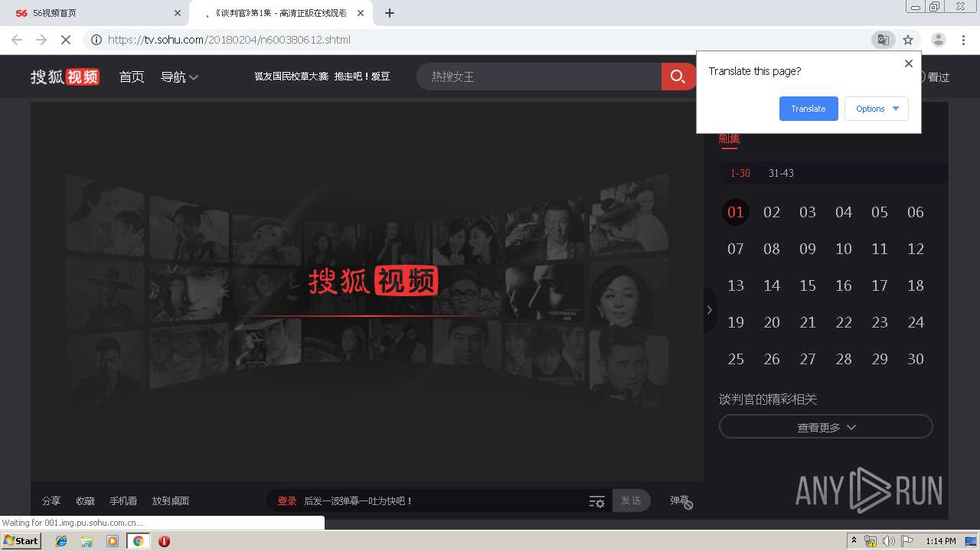The image size is (980, 551).
Task: Click 收藏 to favorite the video
Action: click(85, 501)
